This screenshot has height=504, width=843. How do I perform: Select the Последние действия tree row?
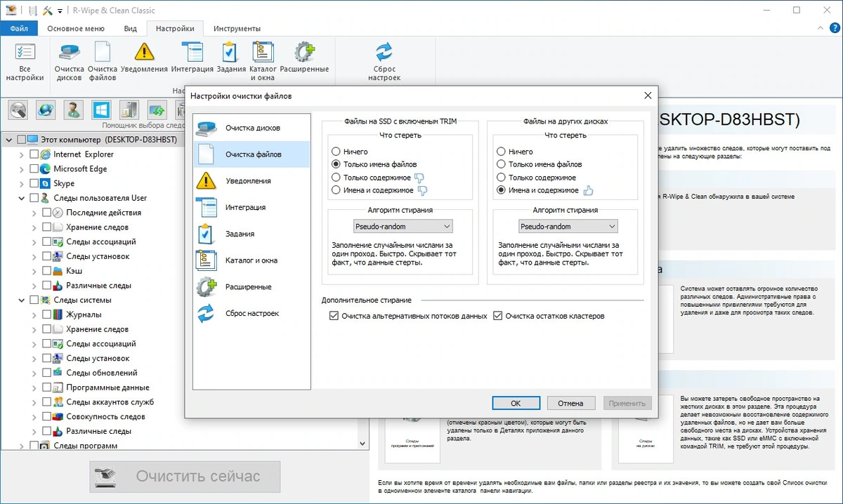point(103,213)
